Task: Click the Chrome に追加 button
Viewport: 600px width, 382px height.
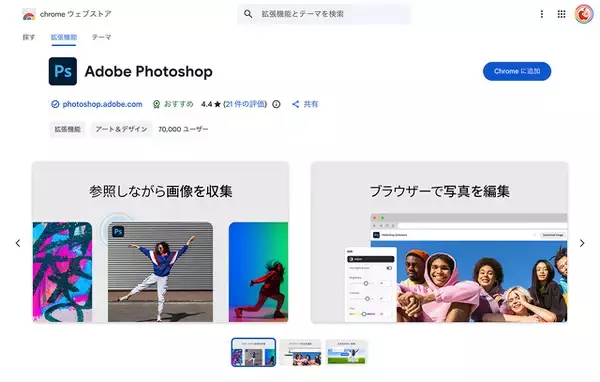Action: point(517,71)
